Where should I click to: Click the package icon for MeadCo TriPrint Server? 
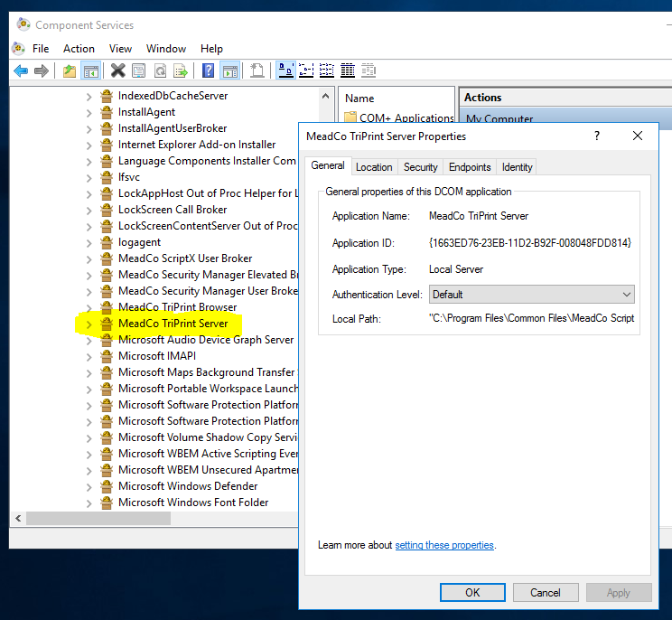coord(107,324)
